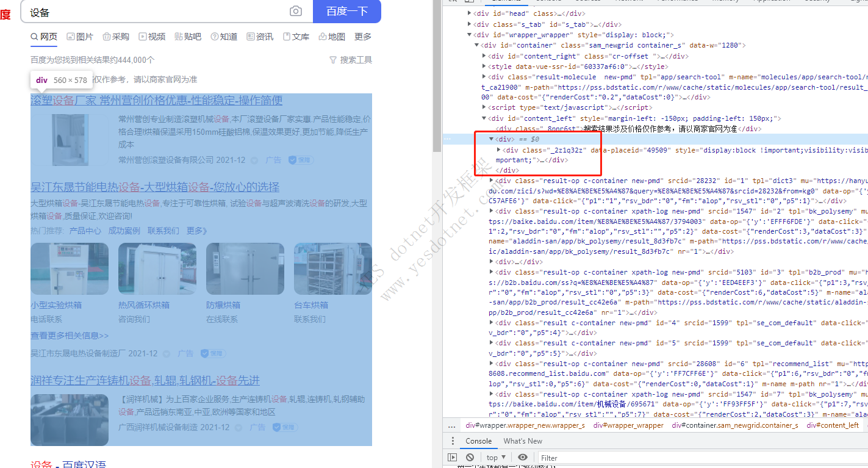Click the three-dot icon left of selected div row
This screenshot has height=468, width=868.
[448, 139]
